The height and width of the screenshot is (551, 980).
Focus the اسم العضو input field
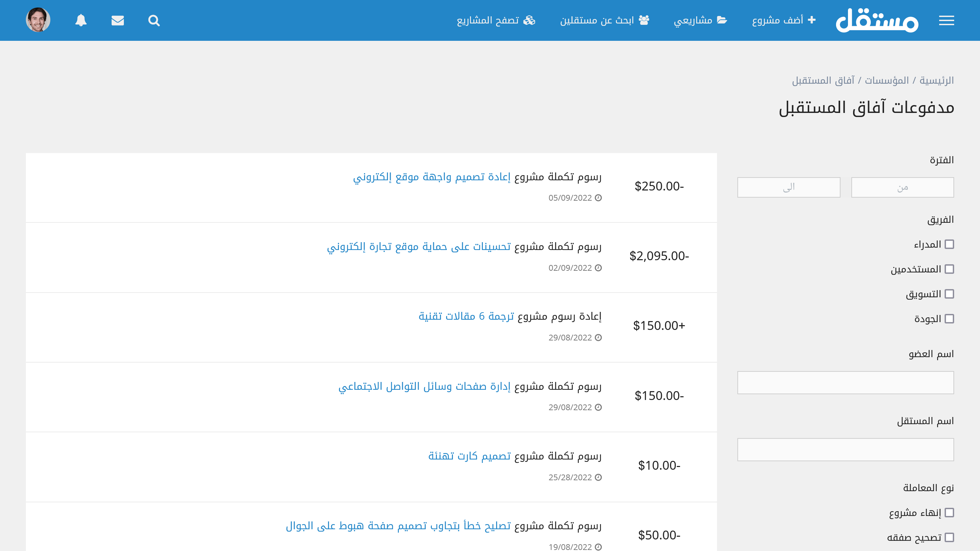(845, 383)
